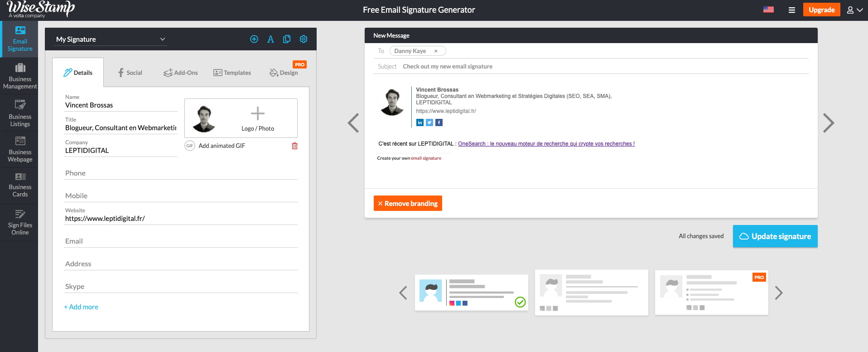868x352 pixels.
Task: Show next signature preview arrow
Action: (x=829, y=123)
